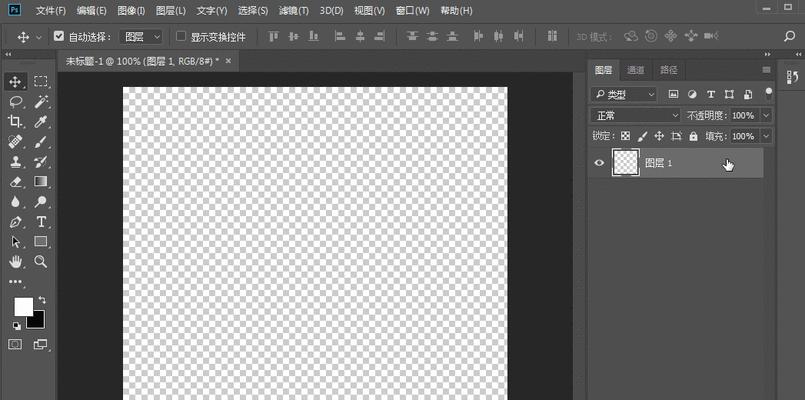This screenshot has width=805, height=400.
Task: Select the Crop tool
Action: pyautogui.click(x=15, y=122)
